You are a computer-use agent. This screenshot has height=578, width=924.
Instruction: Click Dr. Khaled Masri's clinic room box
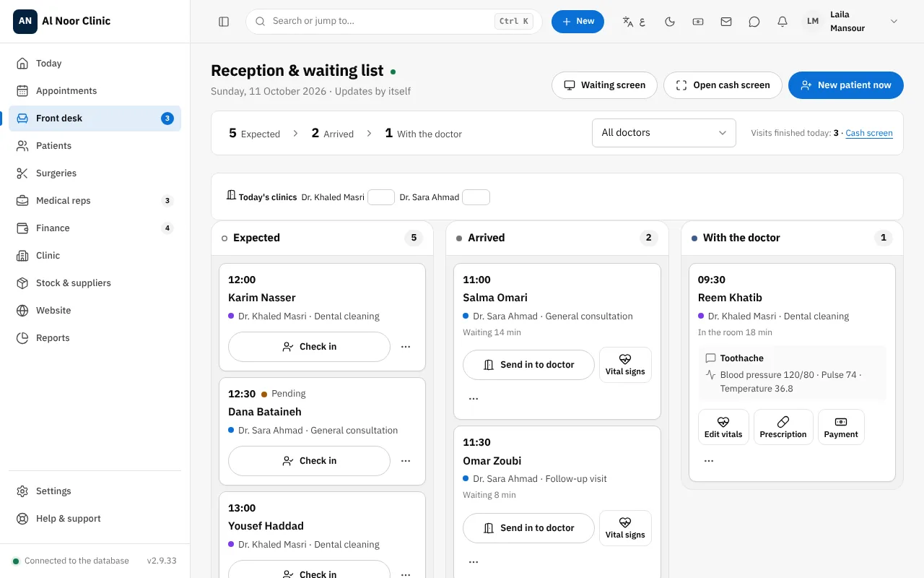pos(381,197)
